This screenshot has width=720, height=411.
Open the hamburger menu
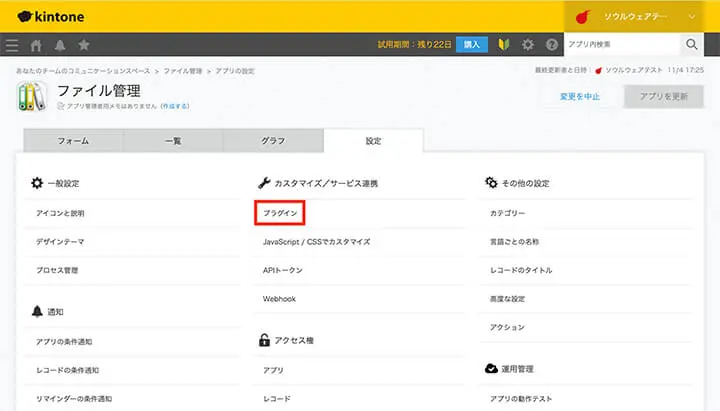click(x=12, y=45)
